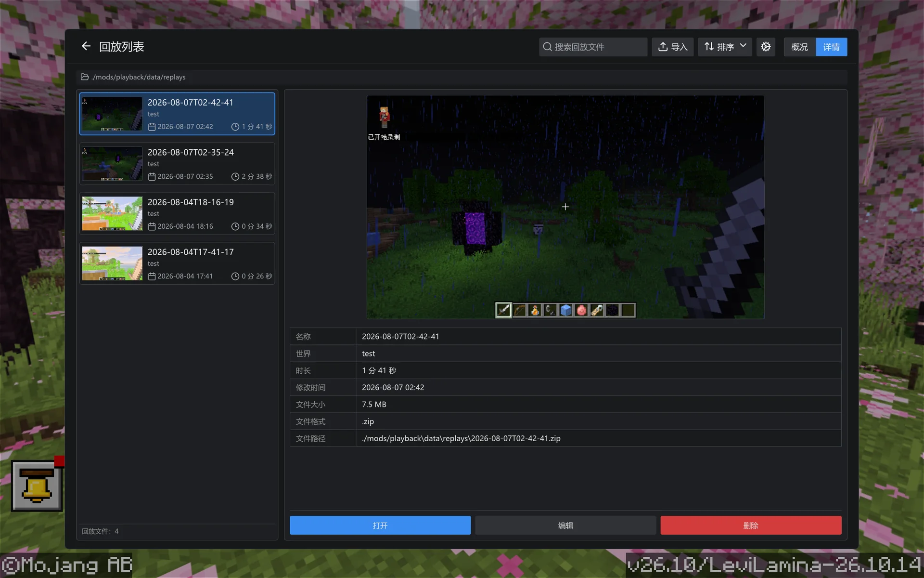Click the folder icon in the path bar
The image size is (924, 578).
85,77
